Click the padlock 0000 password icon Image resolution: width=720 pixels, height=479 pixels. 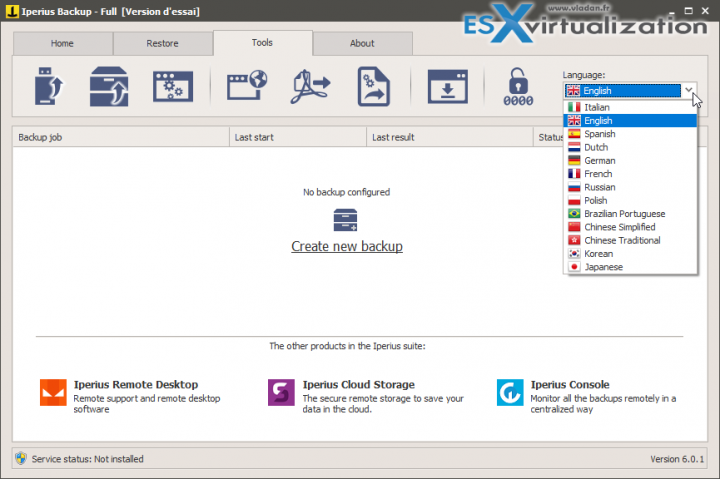pyautogui.click(x=518, y=86)
